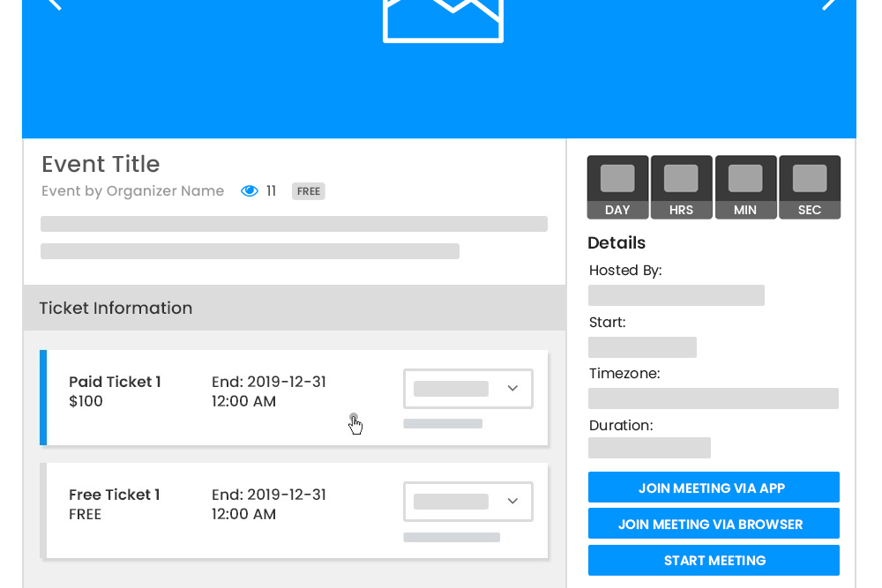Click the next banner slide arrow
The height and width of the screenshot is (588, 882).
pyautogui.click(x=828, y=4)
